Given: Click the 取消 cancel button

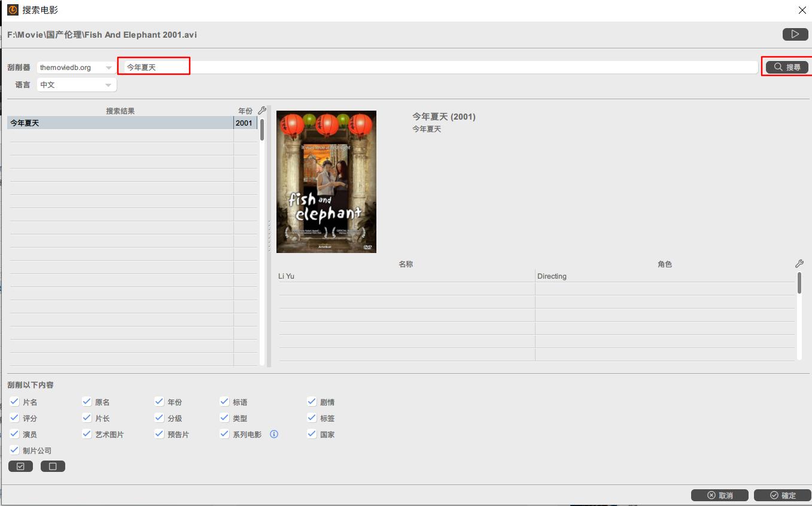Looking at the screenshot, I should (x=720, y=495).
